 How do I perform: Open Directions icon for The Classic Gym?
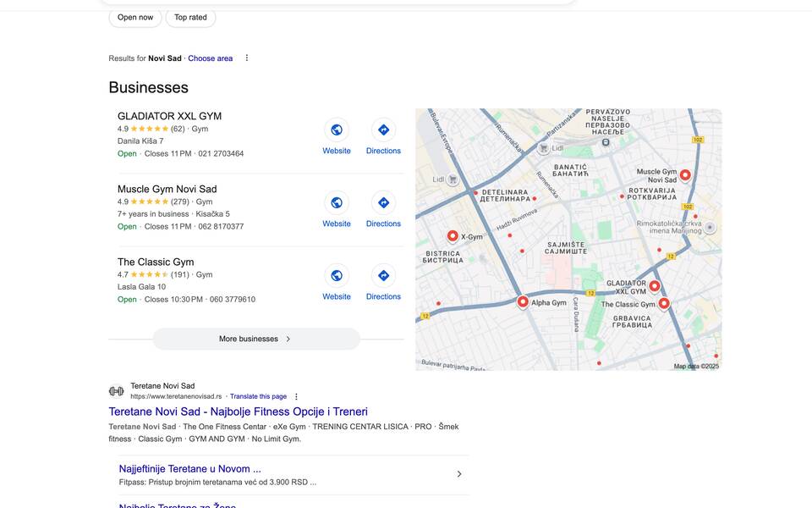point(383,275)
